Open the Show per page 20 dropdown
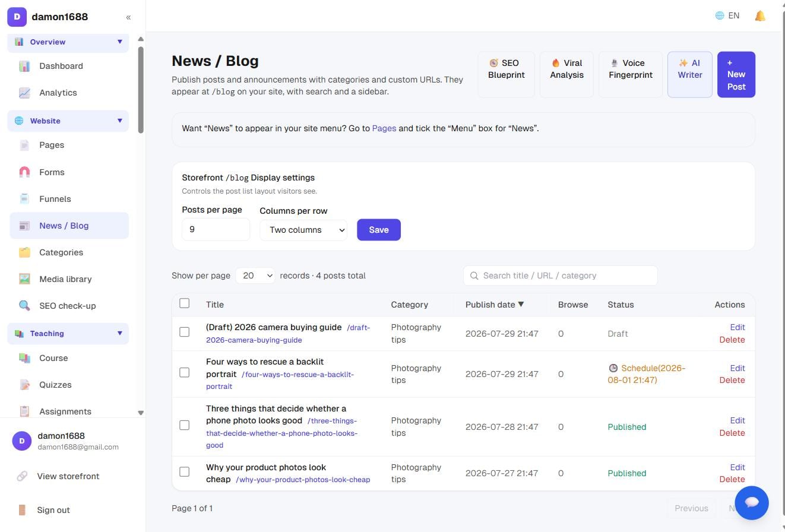The width and height of the screenshot is (785, 532). (255, 275)
